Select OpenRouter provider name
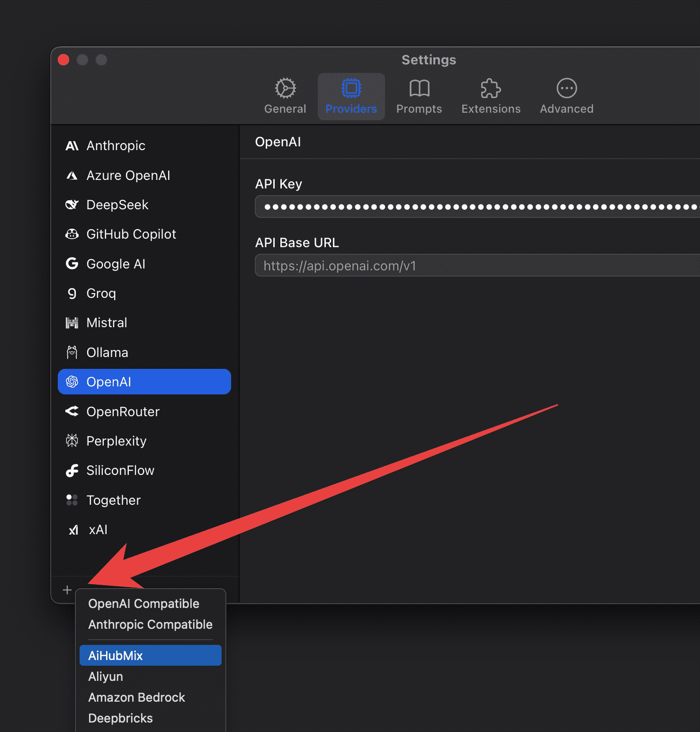Viewport: 700px width, 732px height. coord(123,411)
